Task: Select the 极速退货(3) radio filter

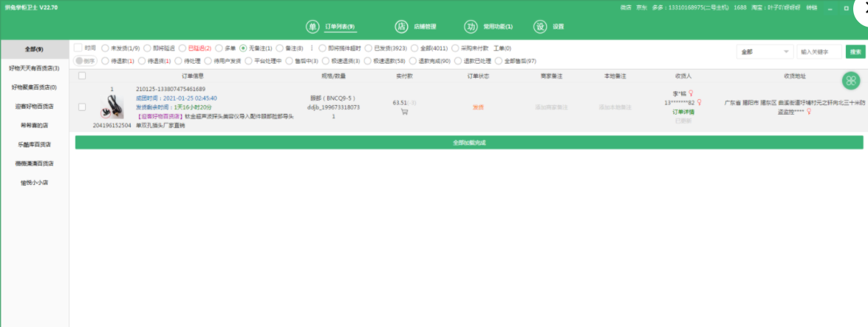Action: (x=326, y=61)
